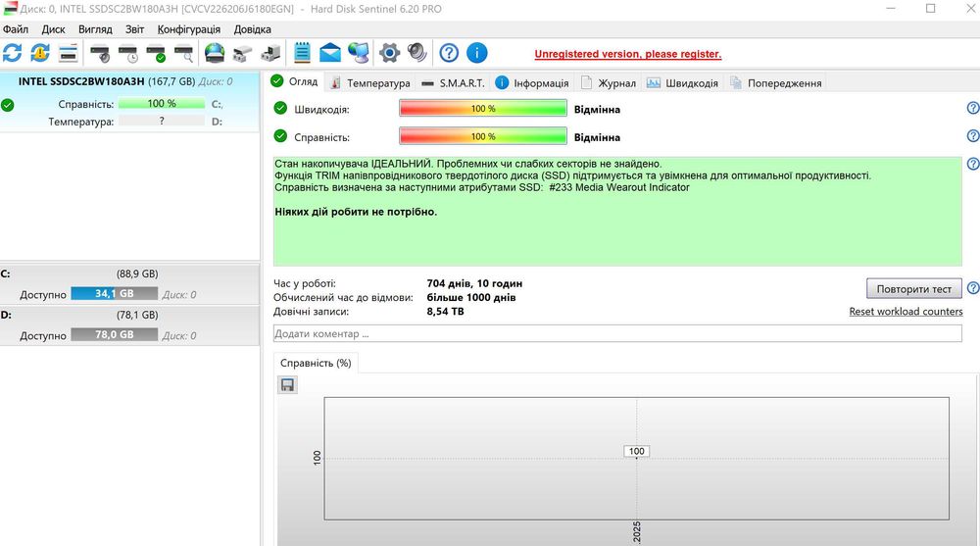The width and height of the screenshot is (980, 546).
Task: Open the disk panel list icon
Action: tap(69, 53)
